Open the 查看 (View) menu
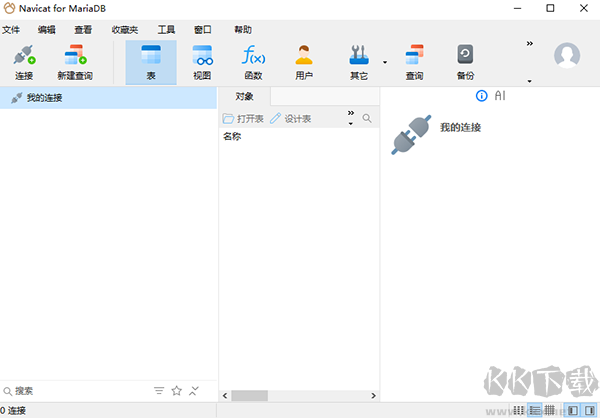Image resolution: width=600 pixels, height=418 pixels. click(83, 30)
